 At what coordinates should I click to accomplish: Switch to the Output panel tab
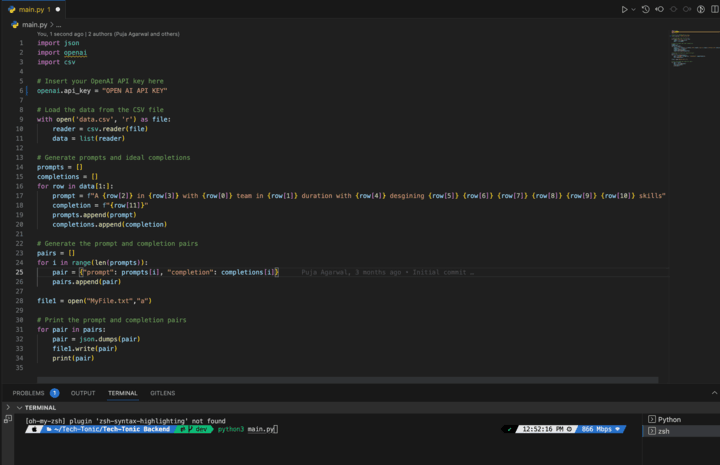[x=83, y=393]
